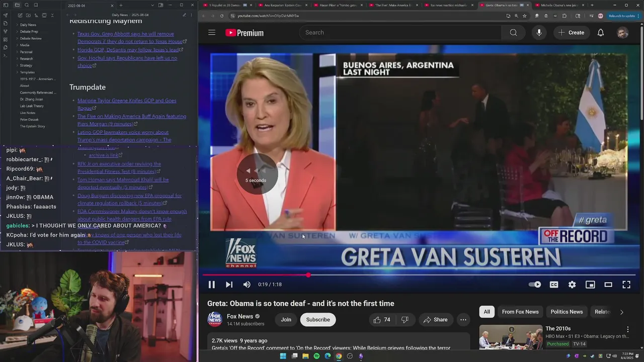Image resolution: width=644 pixels, height=362 pixels.
Task: Open Marjorie Taylor Greene Knifes GOP link
Action: [x=127, y=104]
